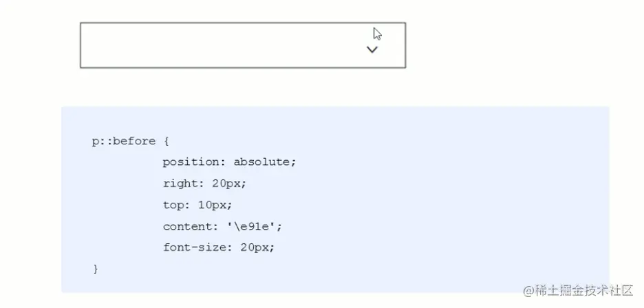The height and width of the screenshot is (308, 644).
Task: Click the absolute value in the code
Action: click(262, 162)
